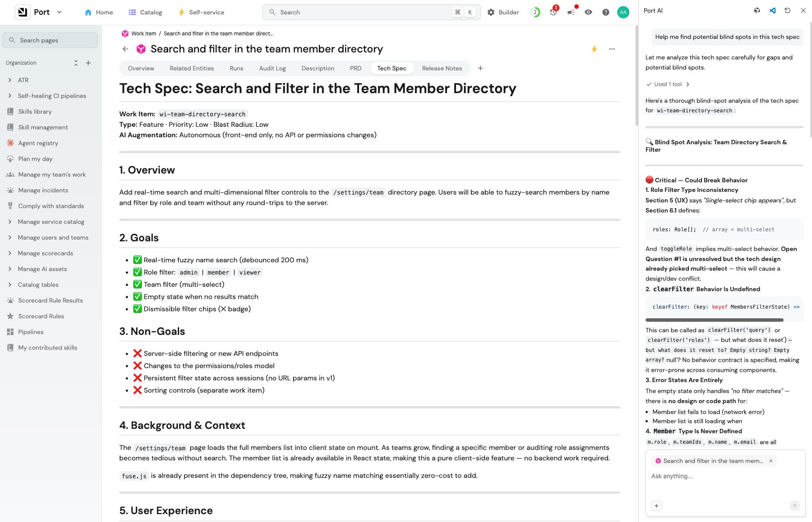Reset the Port AI chat history
812x522 pixels.
(788, 10)
